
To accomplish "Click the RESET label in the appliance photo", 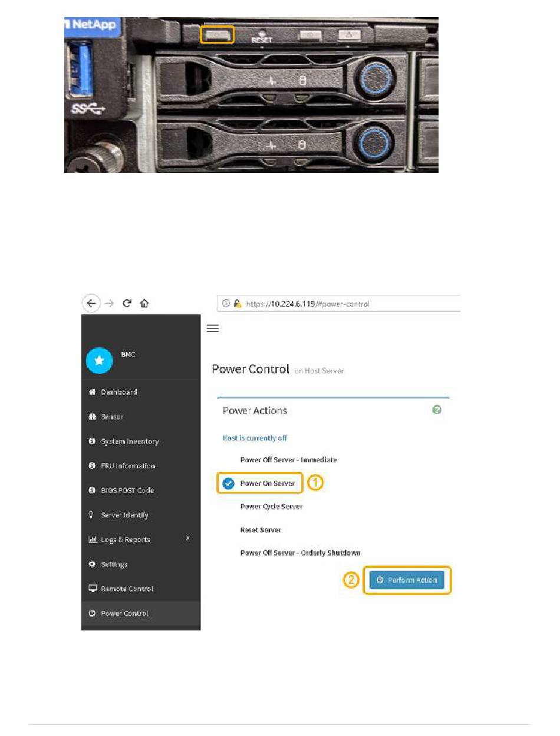I will [261, 40].
